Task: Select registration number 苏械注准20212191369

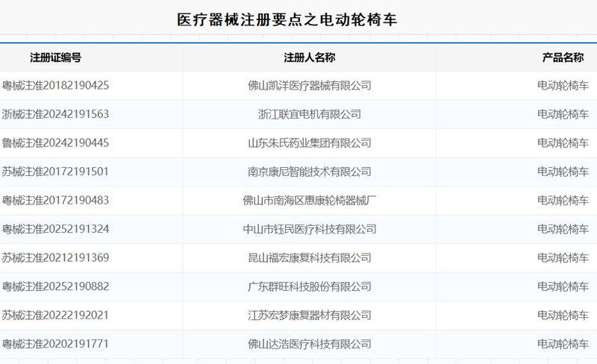Action: 55,257
